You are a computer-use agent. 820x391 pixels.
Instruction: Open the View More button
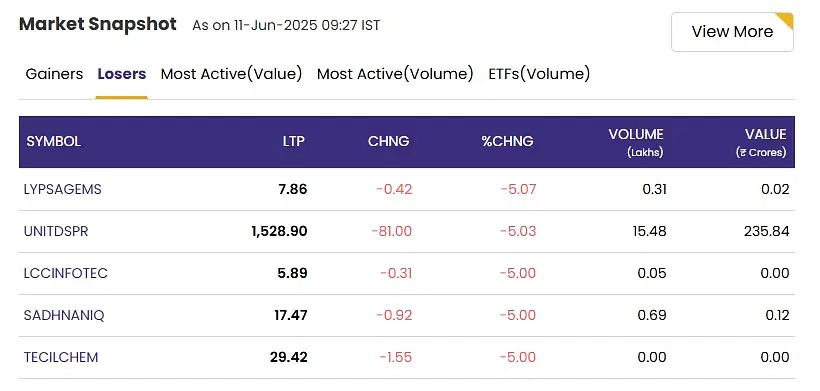coord(732,32)
